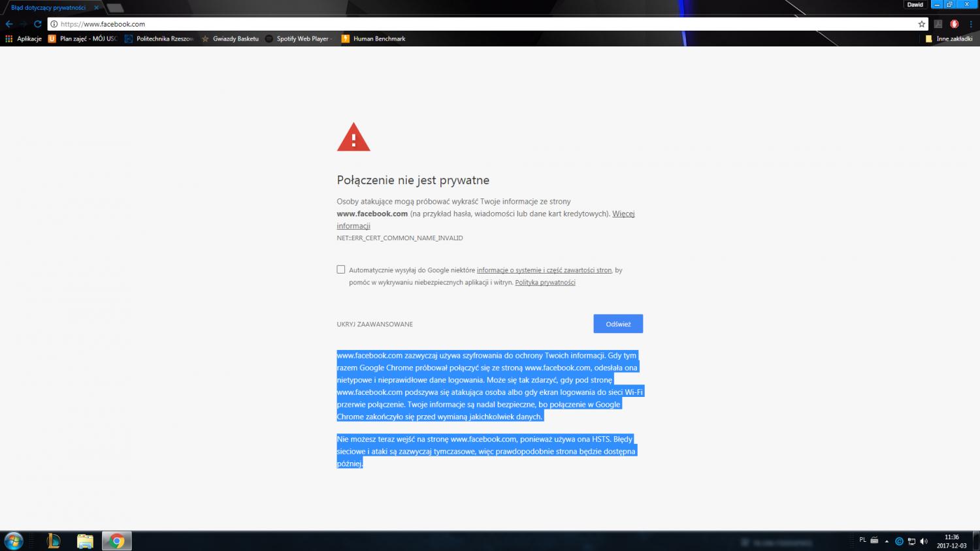Open the Windows Start menu
Screen dimensions: 980x551
click(14, 541)
